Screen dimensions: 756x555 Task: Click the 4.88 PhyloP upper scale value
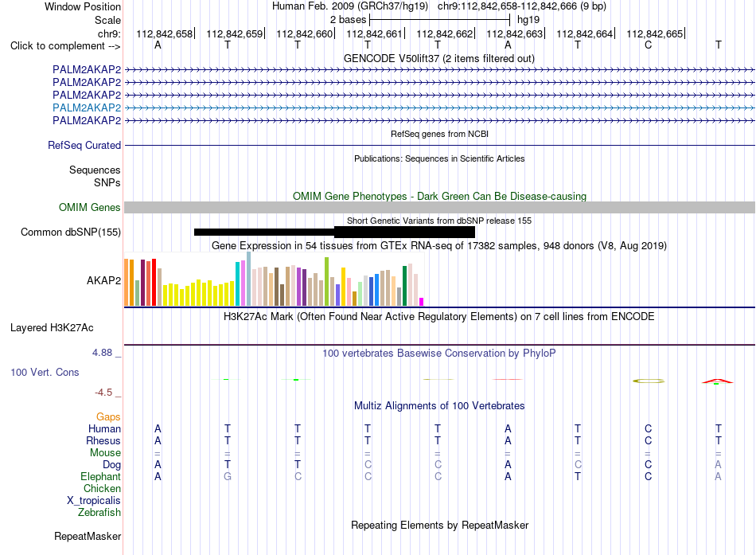coord(102,353)
